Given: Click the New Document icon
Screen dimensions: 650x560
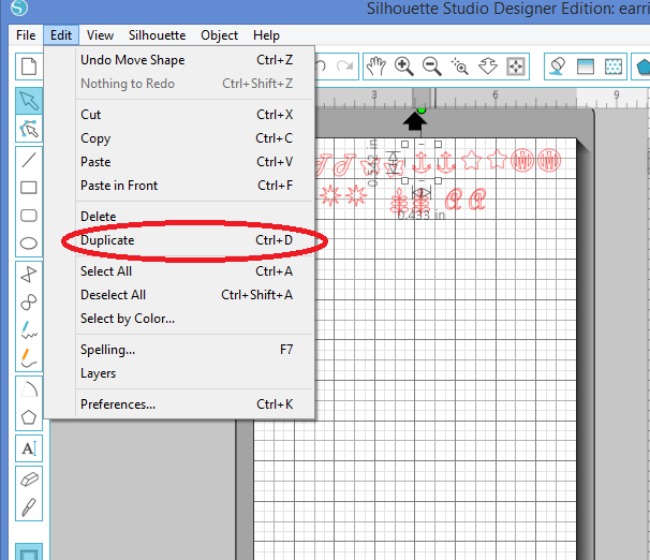Looking at the screenshot, I should tap(29, 66).
